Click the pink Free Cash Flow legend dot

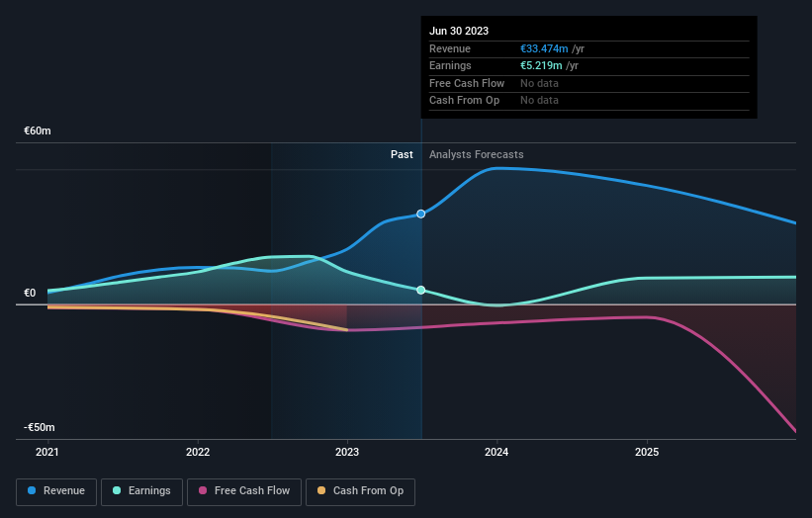click(203, 490)
